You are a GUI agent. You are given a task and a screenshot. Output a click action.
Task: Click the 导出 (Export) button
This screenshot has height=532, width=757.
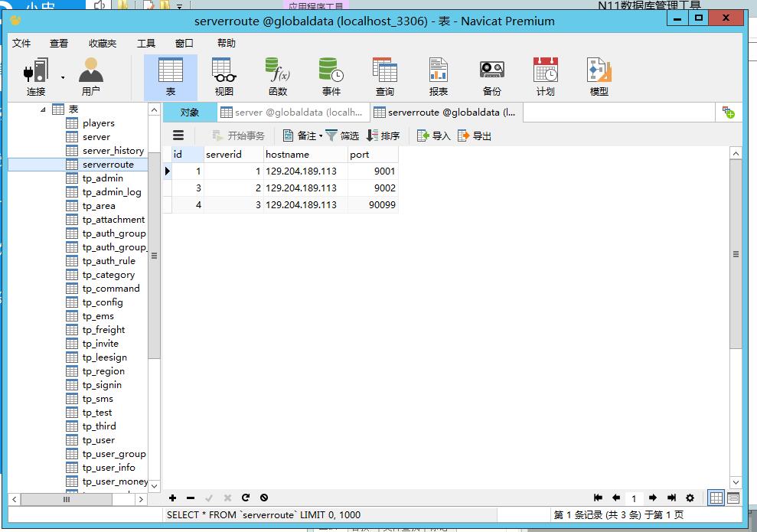point(475,135)
